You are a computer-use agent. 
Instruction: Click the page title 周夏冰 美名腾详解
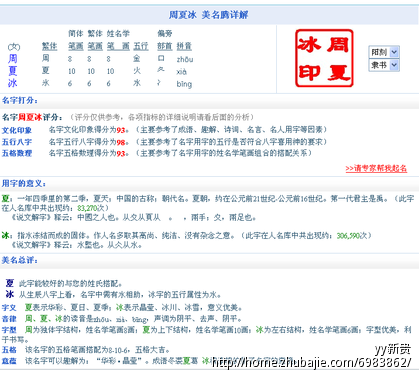point(209,15)
